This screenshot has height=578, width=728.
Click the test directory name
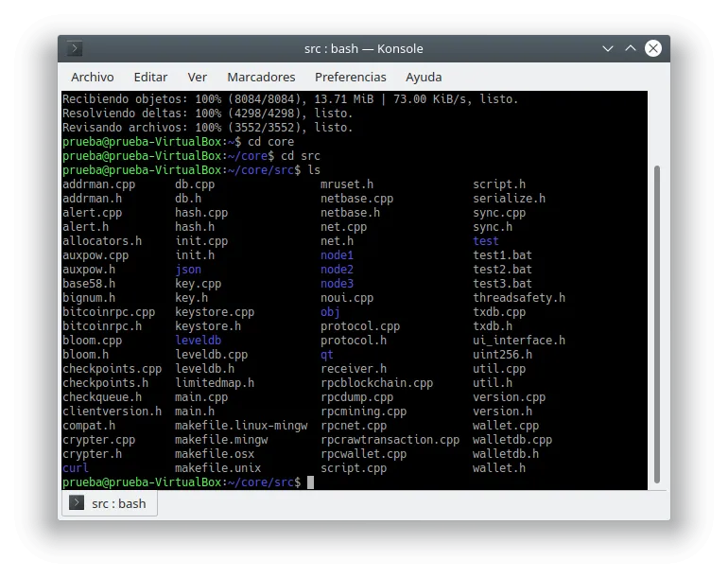(486, 240)
